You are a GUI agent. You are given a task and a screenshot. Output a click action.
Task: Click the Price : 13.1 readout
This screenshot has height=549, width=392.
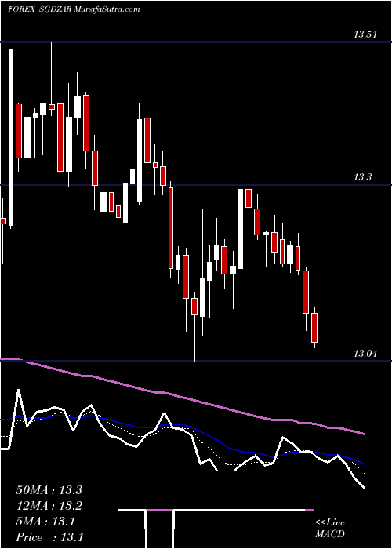[49, 536]
